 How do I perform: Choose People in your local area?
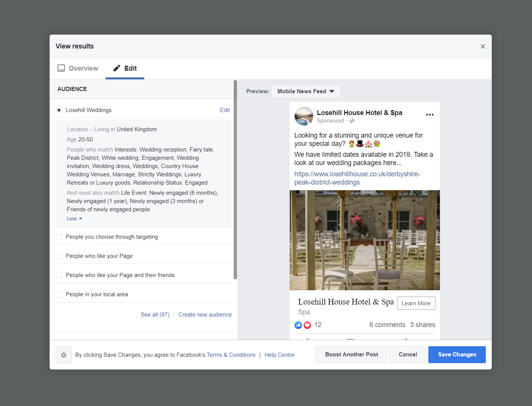coord(59,294)
